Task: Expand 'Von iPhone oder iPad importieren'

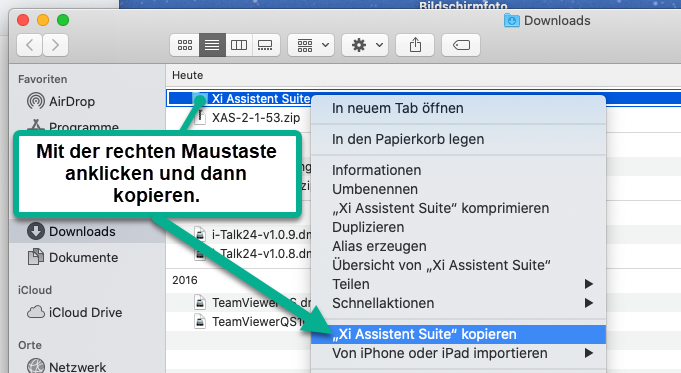Action: [x=458, y=353]
